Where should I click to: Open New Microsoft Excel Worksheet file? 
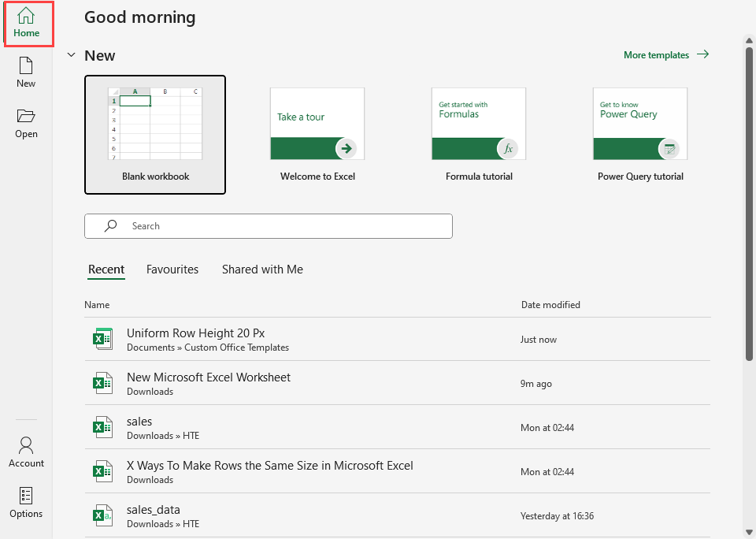[x=209, y=377]
